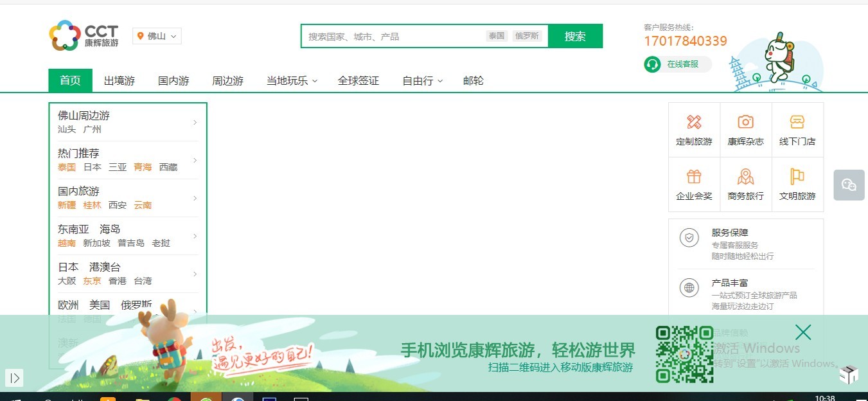Image resolution: width=868 pixels, height=401 pixels.
Task: Close the green mobile promo banner
Action: (802, 332)
